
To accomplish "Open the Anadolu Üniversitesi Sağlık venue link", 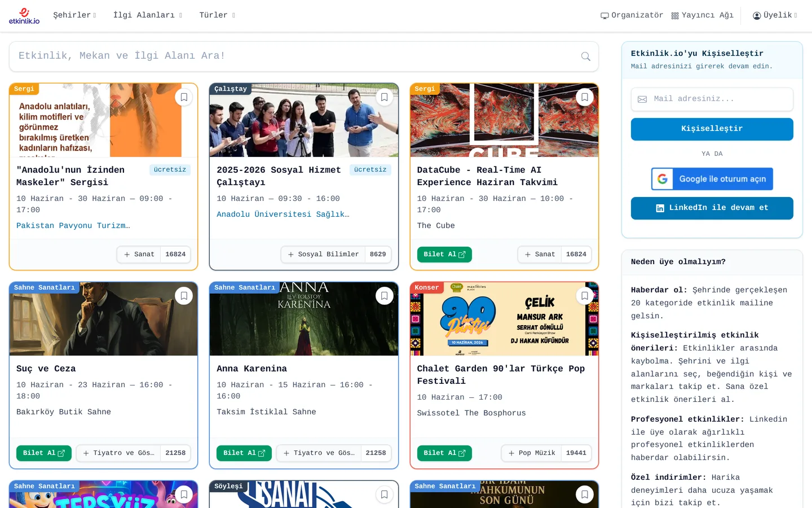I will tap(283, 214).
